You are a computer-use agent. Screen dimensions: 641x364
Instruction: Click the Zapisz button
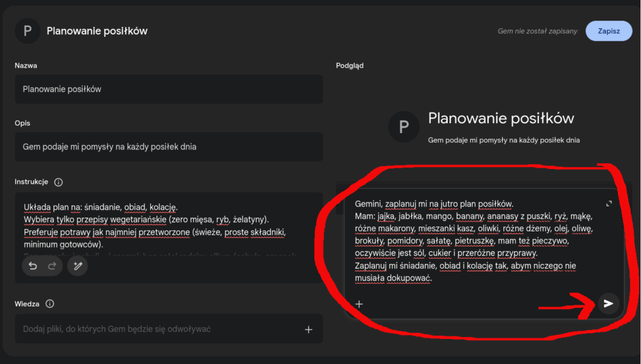click(x=608, y=31)
